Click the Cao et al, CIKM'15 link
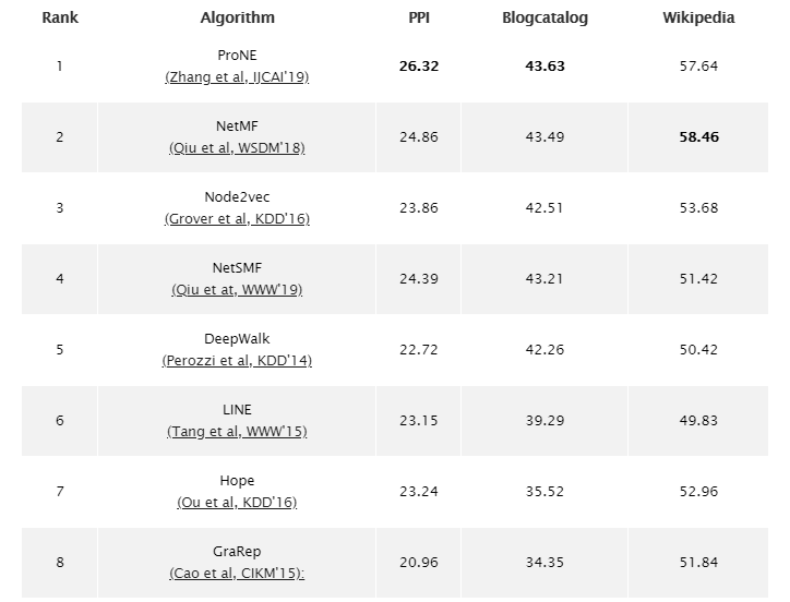 pyautogui.click(x=237, y=573)
